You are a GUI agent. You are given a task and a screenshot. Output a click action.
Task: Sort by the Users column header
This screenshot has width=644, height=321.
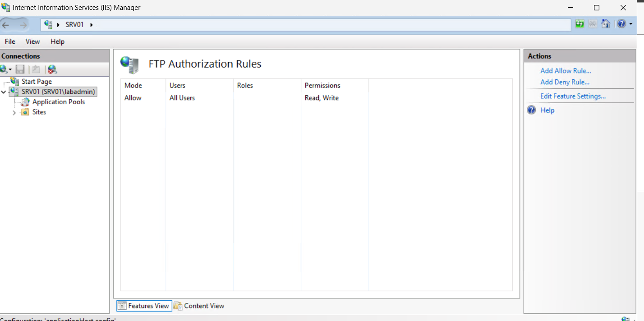[199, 85]
